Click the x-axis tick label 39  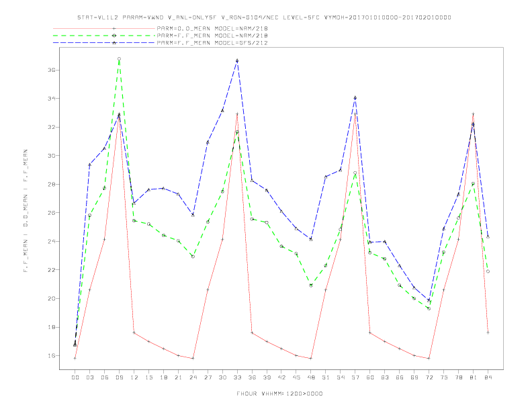point(267,377)
